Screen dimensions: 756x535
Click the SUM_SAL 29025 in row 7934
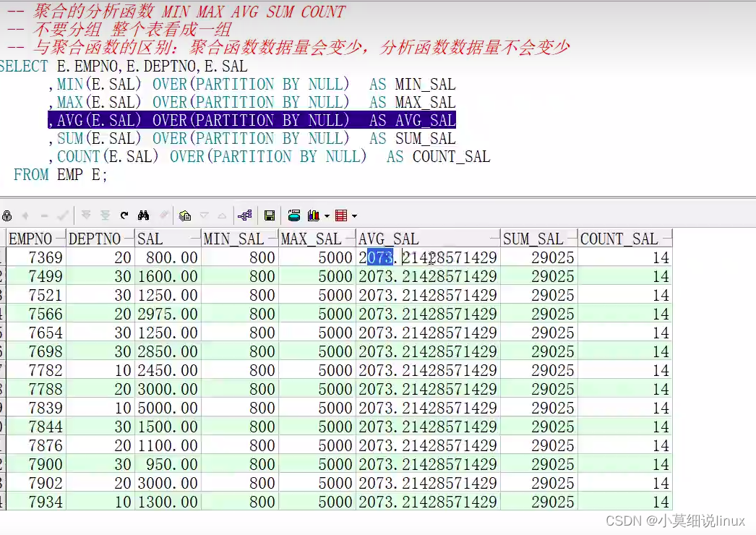[x=539, y=502]
